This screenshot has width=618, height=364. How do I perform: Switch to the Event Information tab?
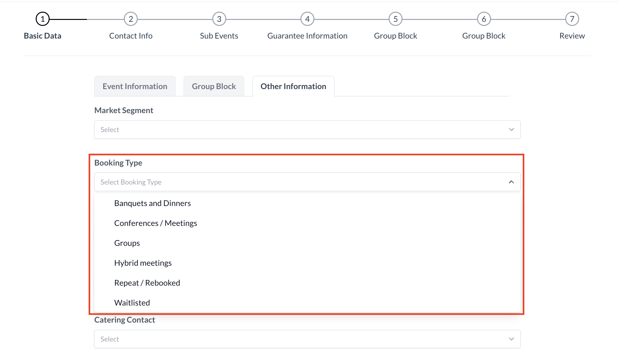coord(135,86)
